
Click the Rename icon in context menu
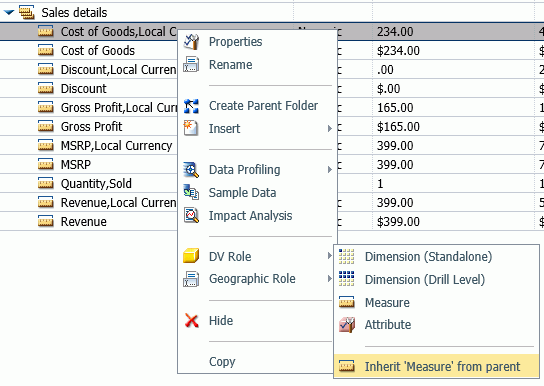(x=191, y=65)
